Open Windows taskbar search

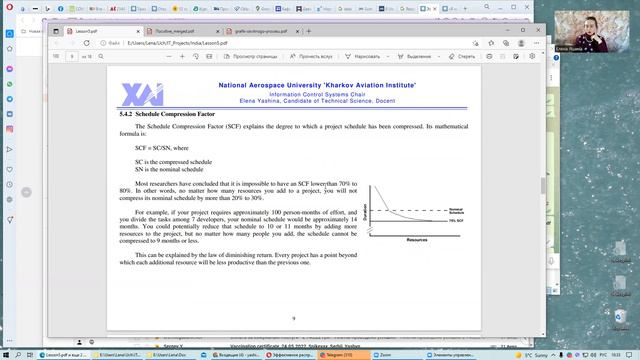tap(18, 355)
